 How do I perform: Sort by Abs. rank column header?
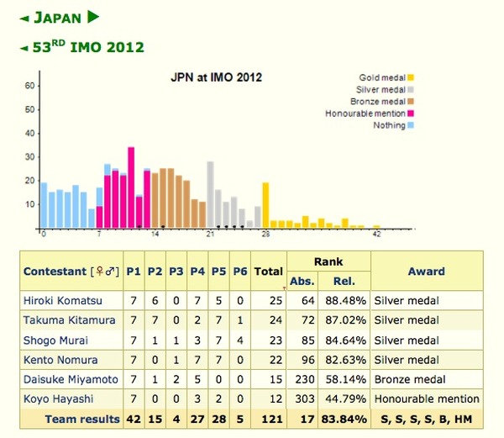pyautogui.click(x=302, y=281)
